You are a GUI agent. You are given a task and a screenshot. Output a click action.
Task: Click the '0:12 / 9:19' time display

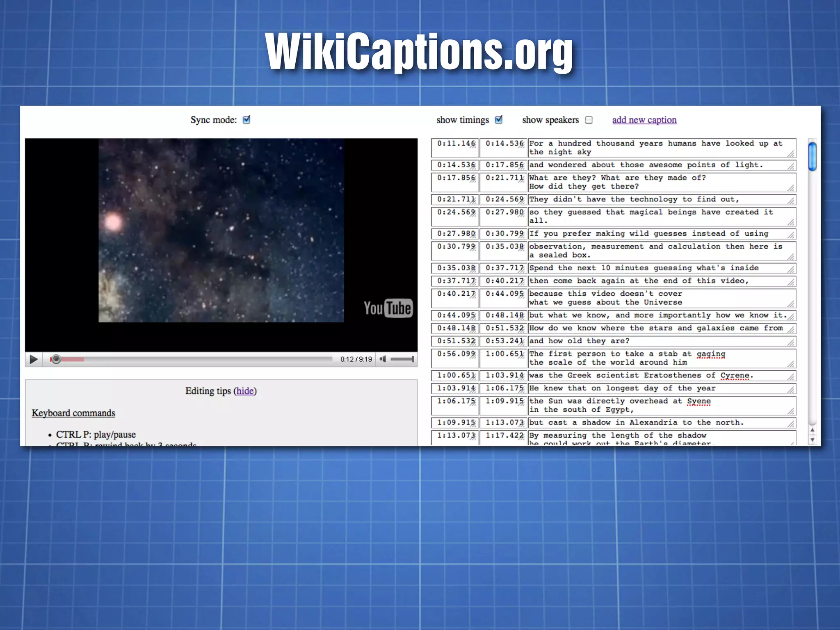356,359
